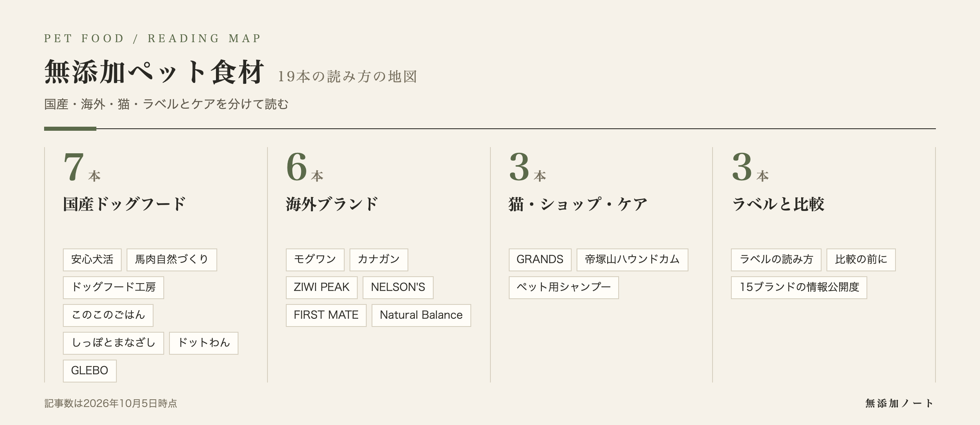
Task: Open the ドッグフード工房 tag
Action: coord(113,287)
